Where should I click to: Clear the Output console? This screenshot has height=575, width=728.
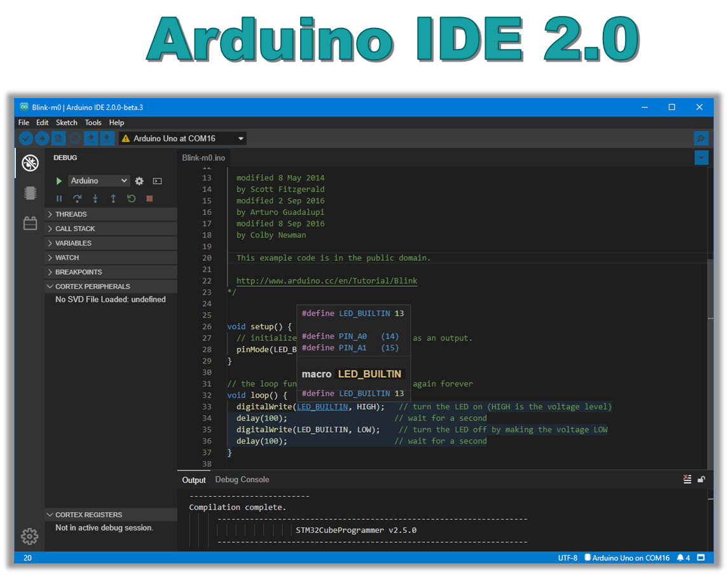pyautogui.click(x=687, y=479)
